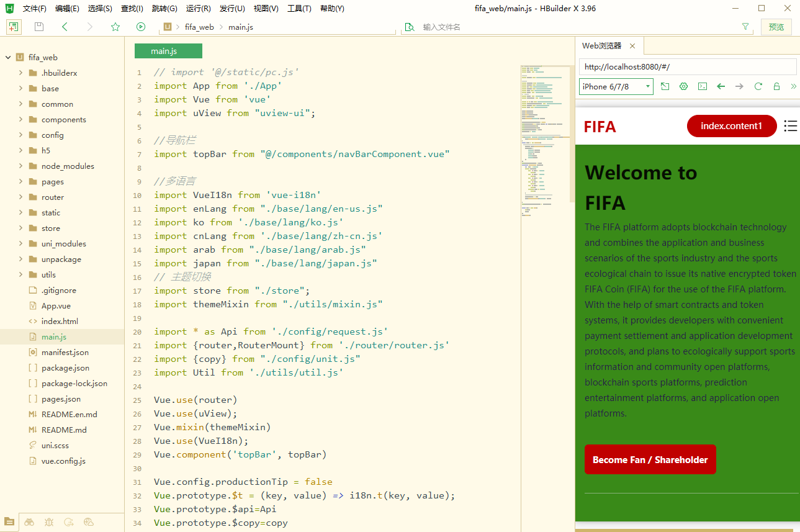Collapse the fifa_web project tree
The image size is (800, 532).
click(x=8, y=57)
